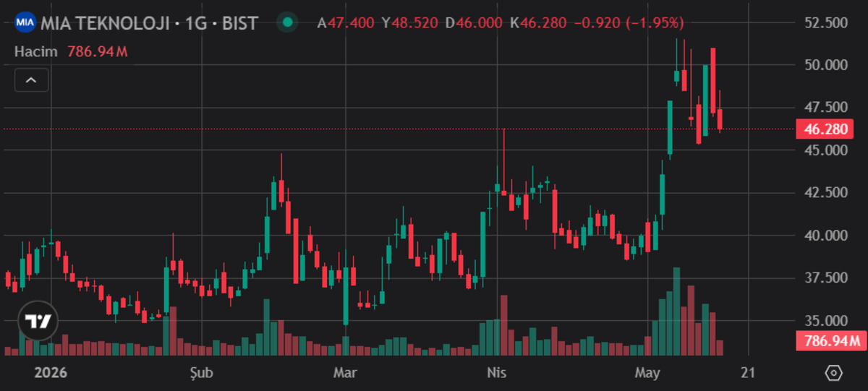
Task: Click the MIA company logo icon
Action: coord(25,22)
